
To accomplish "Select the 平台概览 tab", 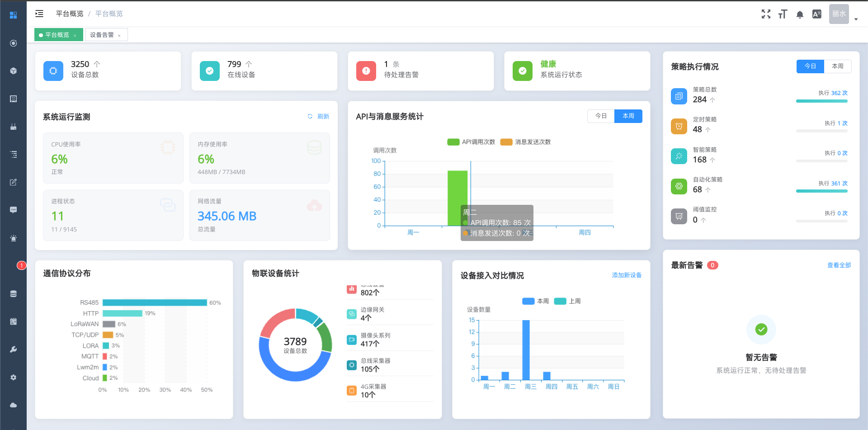I will [57, 34].
